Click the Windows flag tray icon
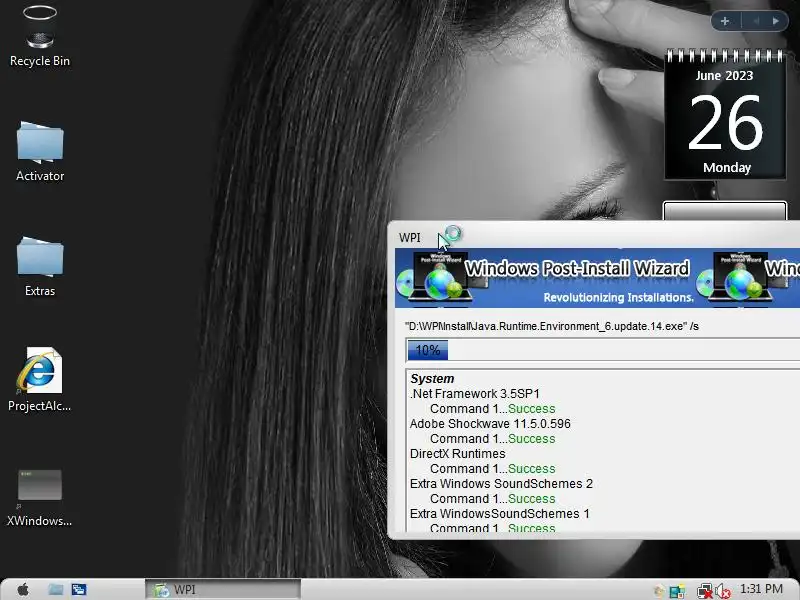Image resolution: width=800 pixels, height=600 pixels. (677, 591)
